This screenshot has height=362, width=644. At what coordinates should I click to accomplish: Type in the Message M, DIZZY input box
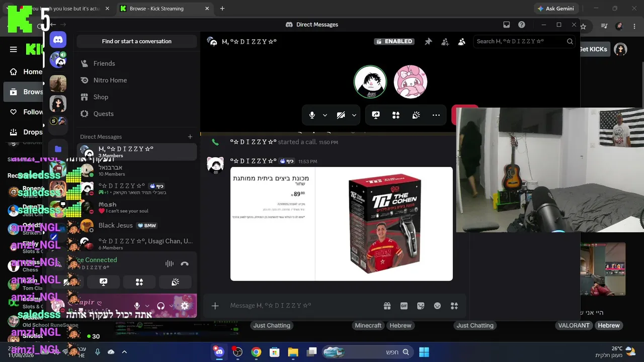tap(303, 306)
